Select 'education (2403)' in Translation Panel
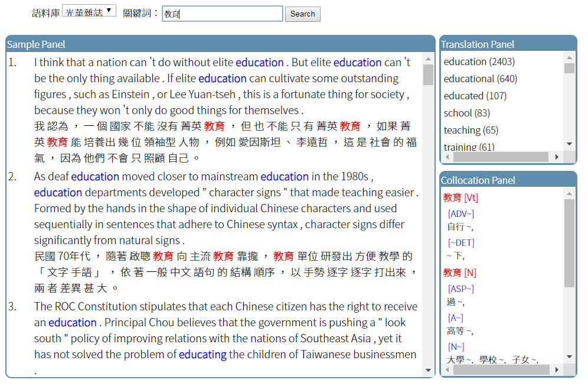588x386 pixels. coord(479,61)
